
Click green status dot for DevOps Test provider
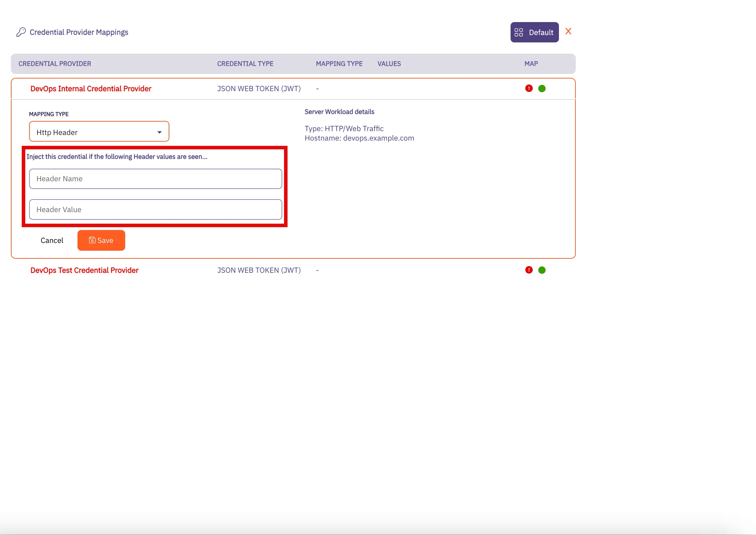(x=542, y=270)
